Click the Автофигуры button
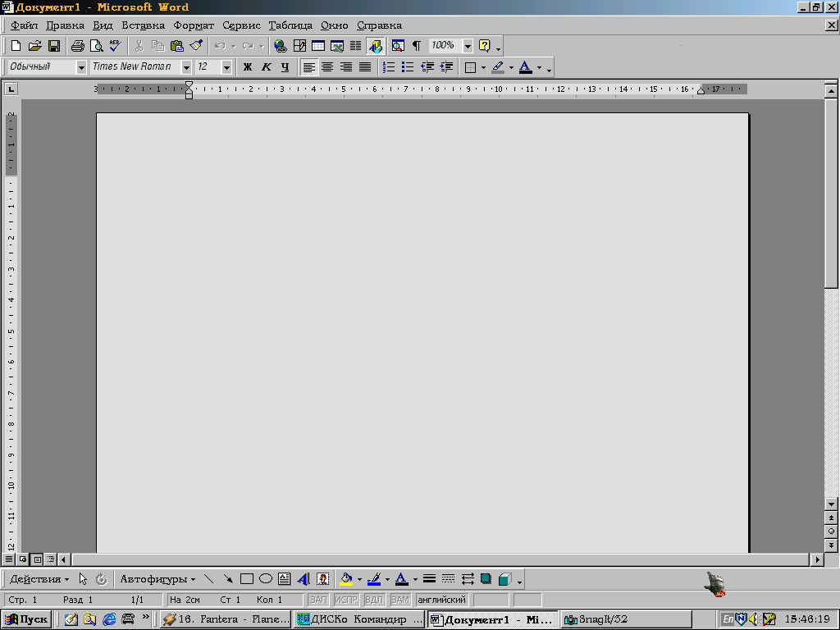This screenshot has width=840, height=630. pyautogui.click(x=157, y=579)
